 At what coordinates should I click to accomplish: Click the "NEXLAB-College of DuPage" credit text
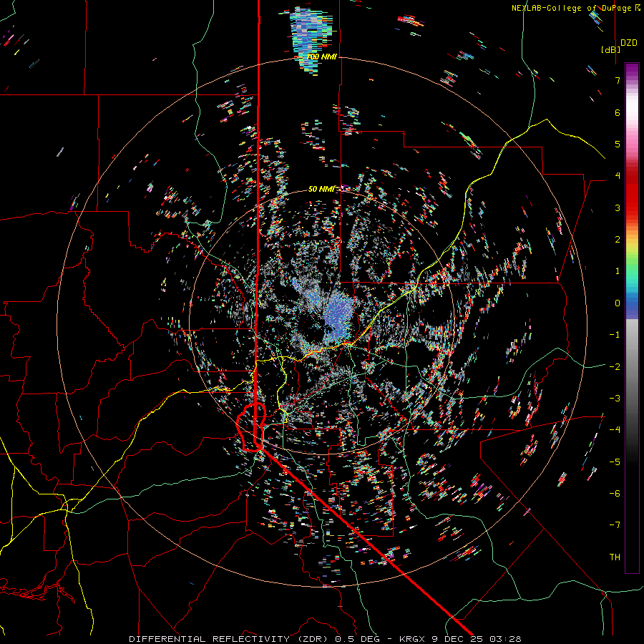pyautogui.click(x=572, y=8)
